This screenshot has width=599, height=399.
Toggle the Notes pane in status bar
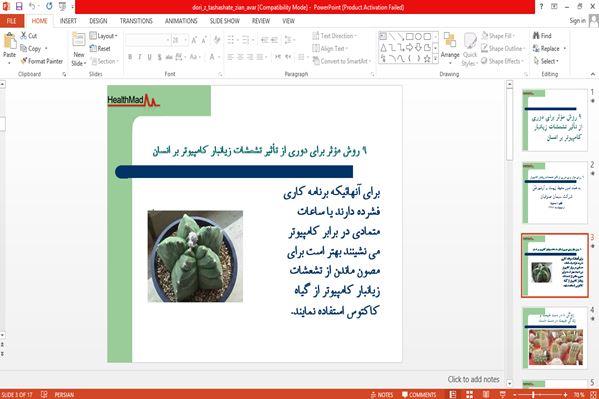coord(382,394)
